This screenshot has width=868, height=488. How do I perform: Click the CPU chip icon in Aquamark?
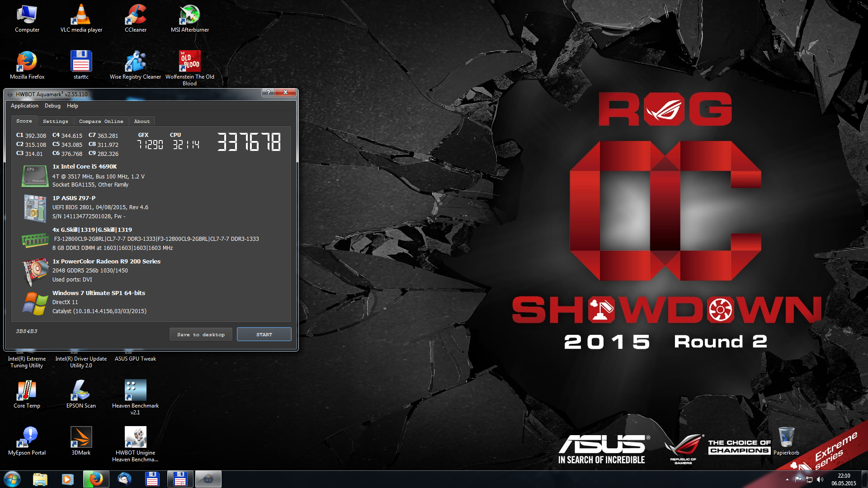point(35,176)
